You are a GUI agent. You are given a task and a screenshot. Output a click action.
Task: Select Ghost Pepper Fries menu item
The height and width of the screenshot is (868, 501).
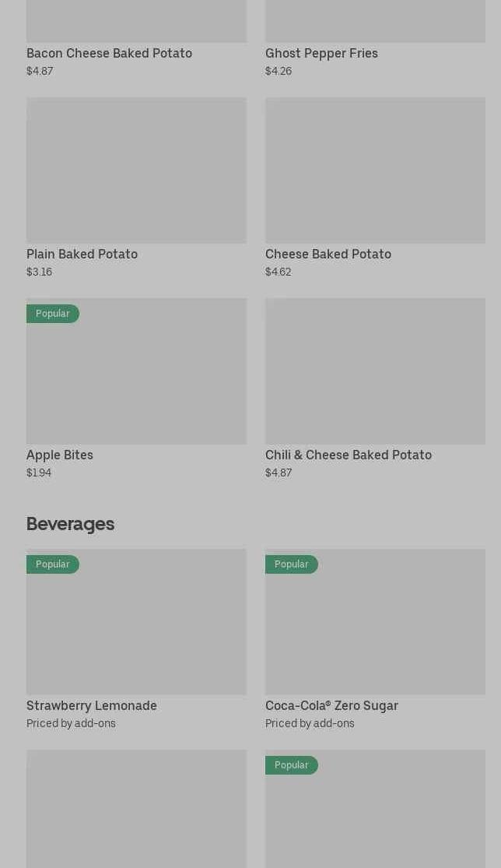click(x=321, y=53)
